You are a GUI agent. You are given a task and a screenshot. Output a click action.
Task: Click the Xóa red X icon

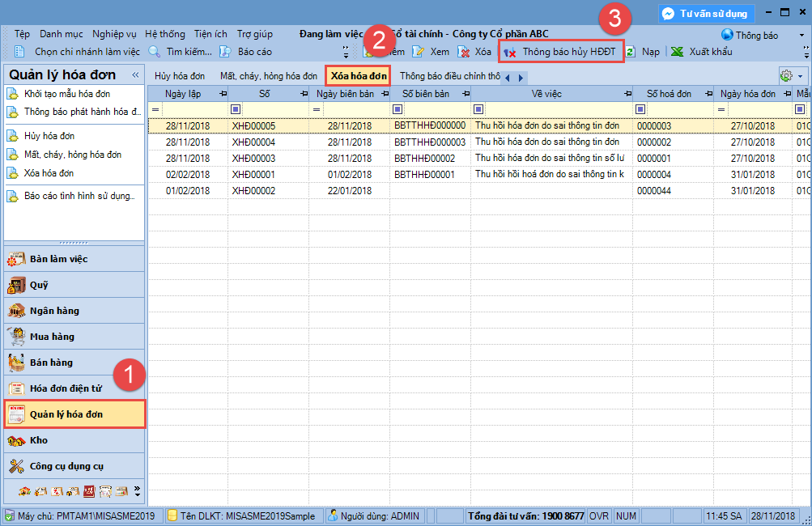pyautogui.click(x=464, y=52)
